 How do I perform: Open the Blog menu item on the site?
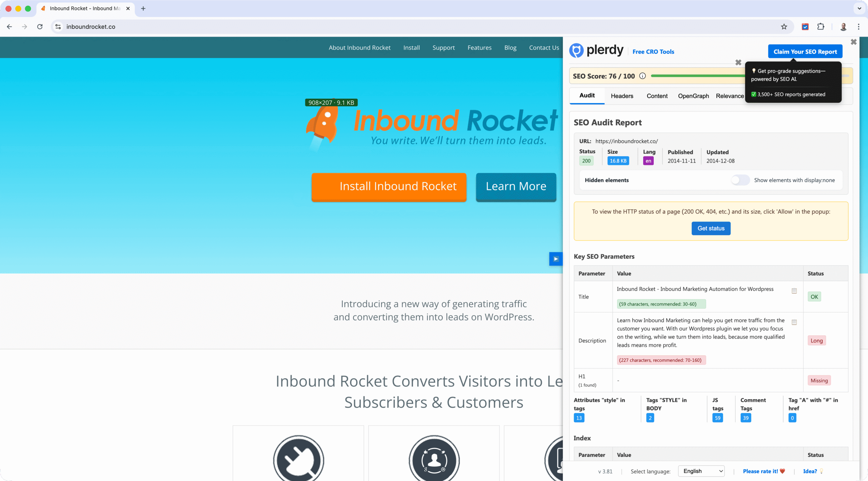point(510,47)
